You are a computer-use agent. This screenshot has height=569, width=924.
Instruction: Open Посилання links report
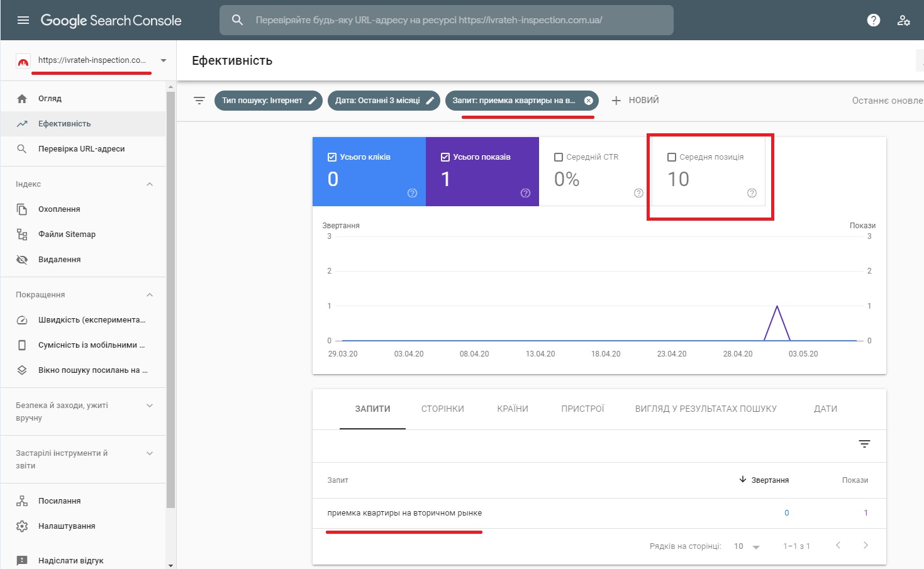tap(83, 501)
